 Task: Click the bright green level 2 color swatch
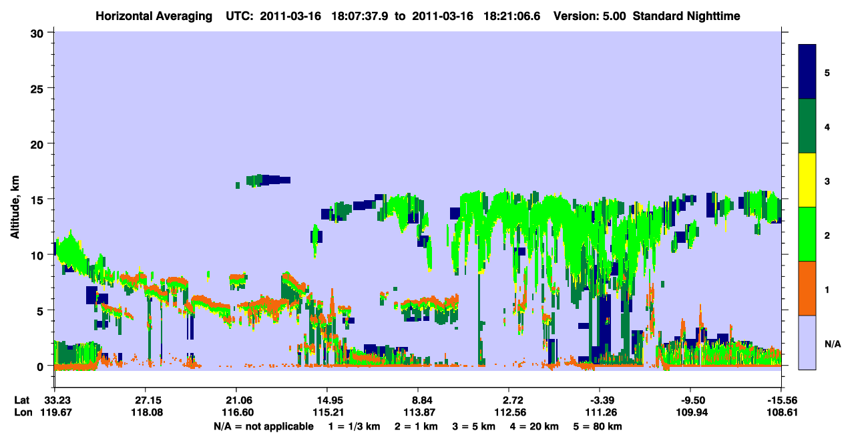point(807,234)
